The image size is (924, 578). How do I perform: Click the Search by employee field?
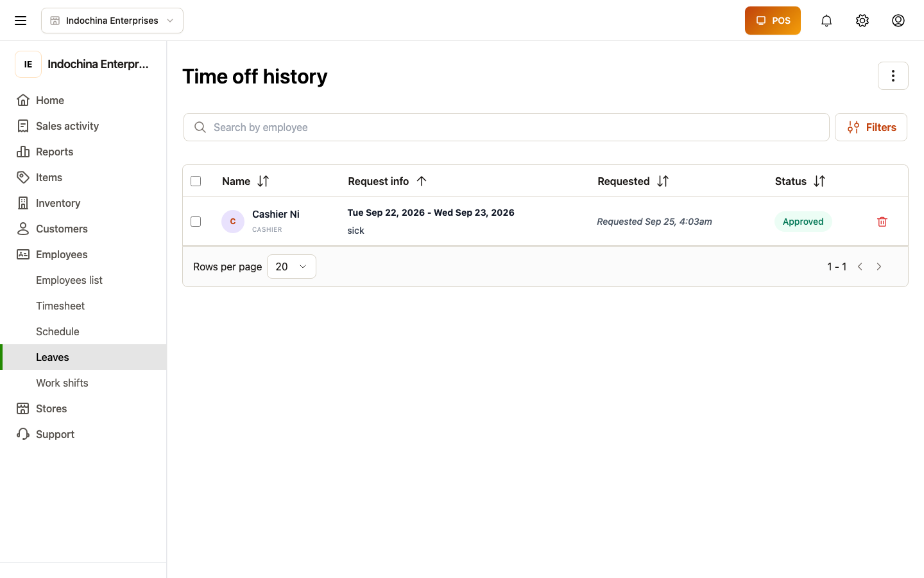506,127
